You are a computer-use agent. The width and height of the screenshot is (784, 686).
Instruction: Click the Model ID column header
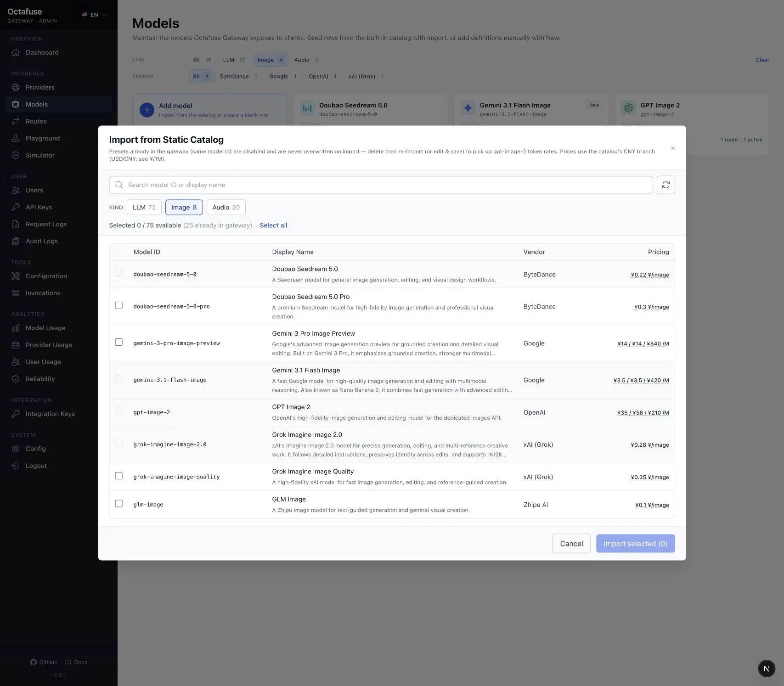[x=147, y=252]
